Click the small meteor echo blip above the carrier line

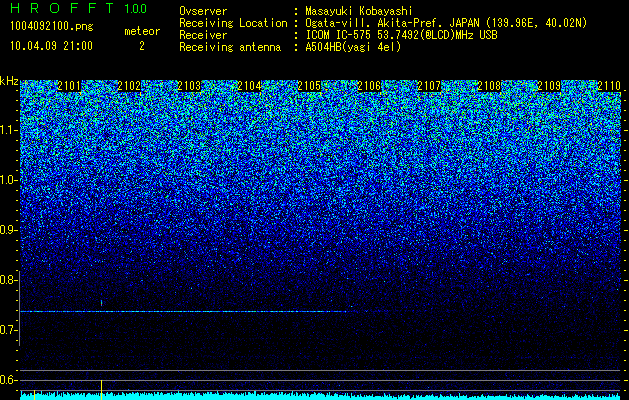(101, 303)
